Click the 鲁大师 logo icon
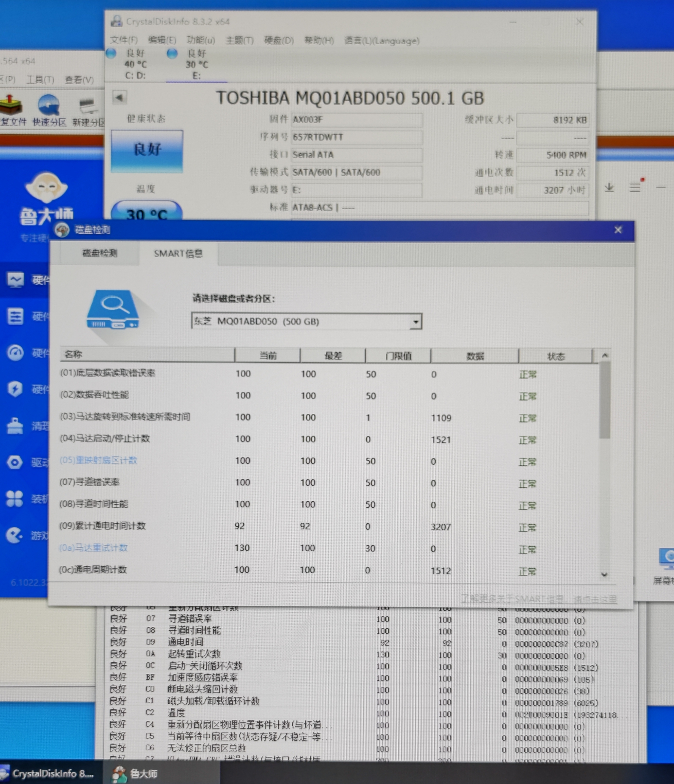This screenshot has height=784, width=674. click(46, 187)
